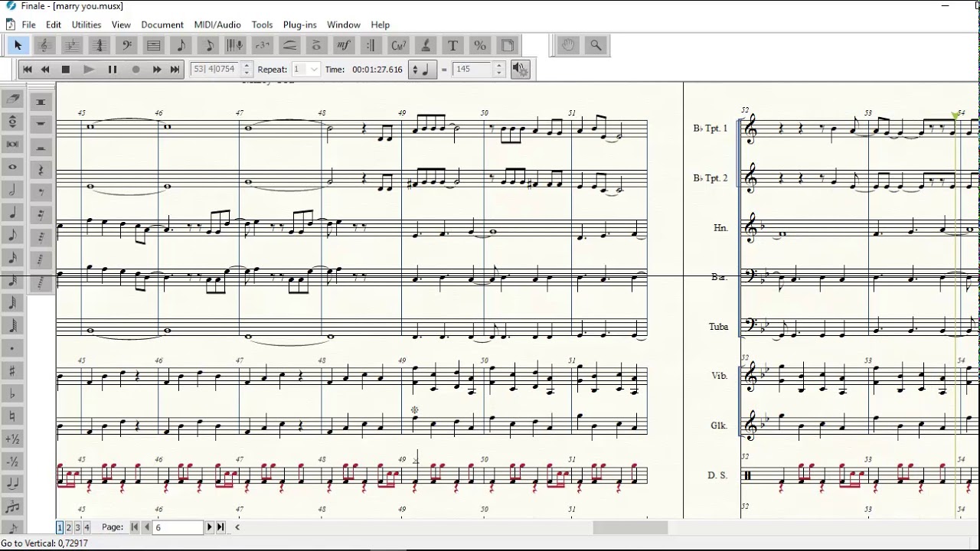Viewport: 980px width, 551px height.
Task: Select the Page Layout tool
Action: pos(507,45)
